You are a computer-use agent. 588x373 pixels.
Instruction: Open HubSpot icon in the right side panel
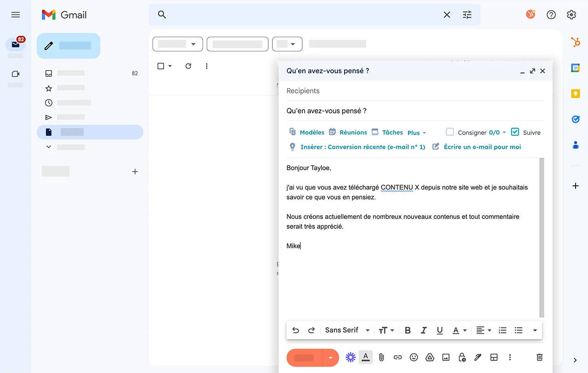click(575, 43)
